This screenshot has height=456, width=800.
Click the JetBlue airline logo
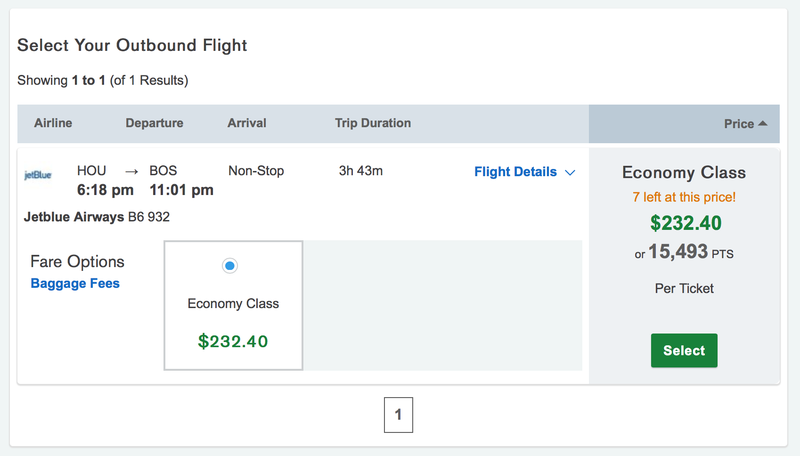tap(38, 175)
